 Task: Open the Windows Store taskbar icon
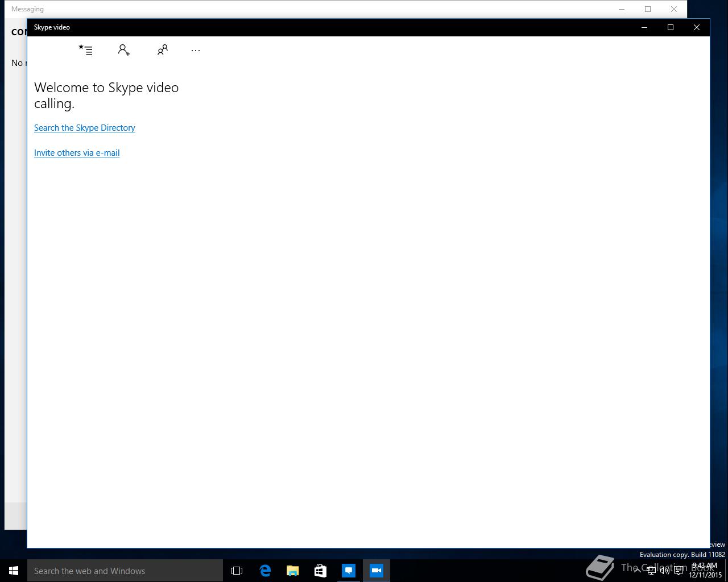click(x=321, y=571)
